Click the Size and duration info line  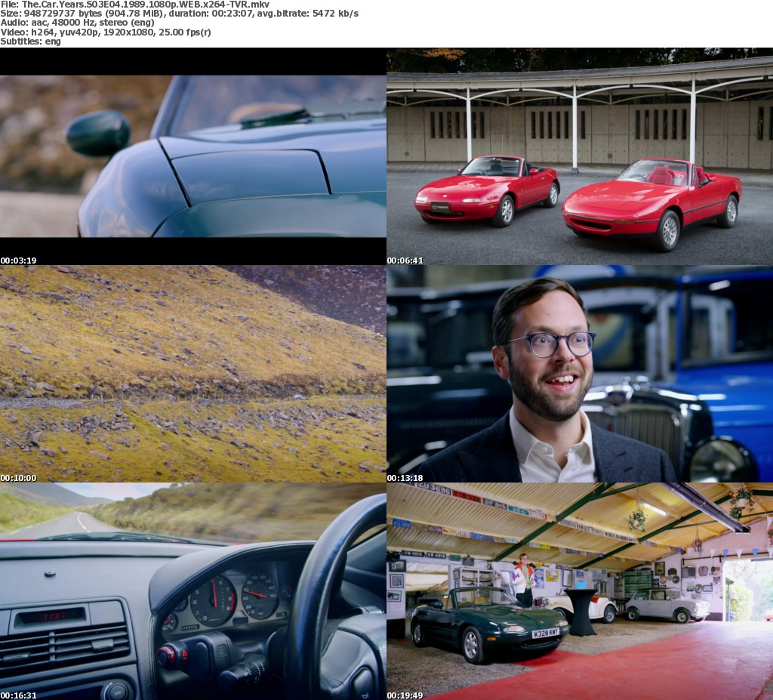179,14
